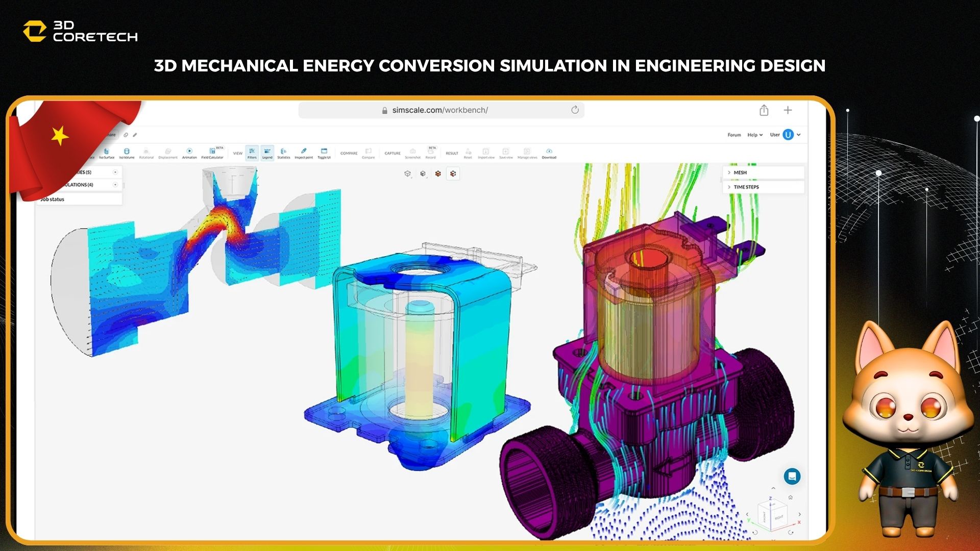Select the Iso Surface filter tool
The width and height of the screenshot is (980, 551).
107,153
